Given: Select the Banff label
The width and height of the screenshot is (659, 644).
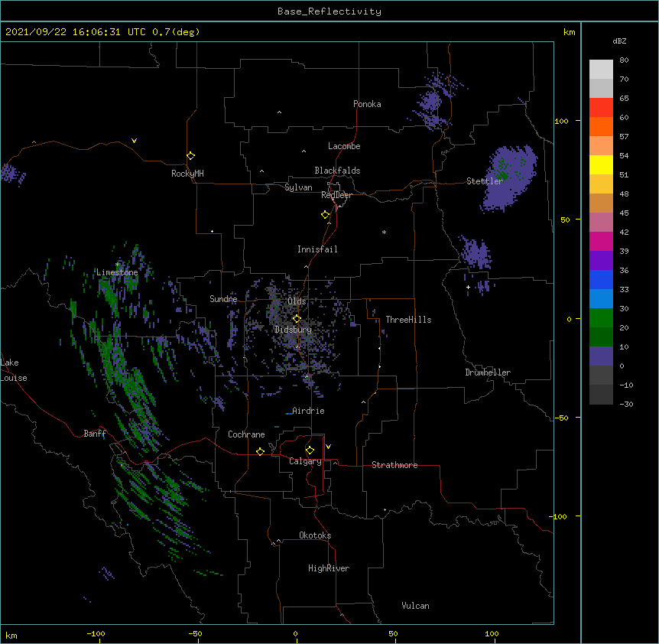Looking at the screenshot, I should coord(95,434).
